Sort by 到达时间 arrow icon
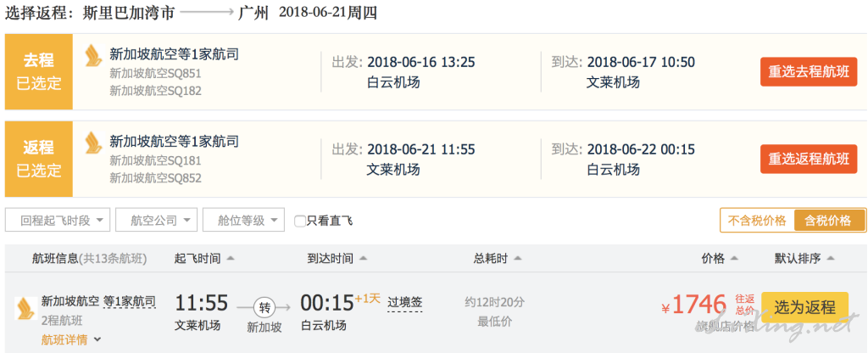868x353 pixels. pyautogui.click(x=363, y=258)
